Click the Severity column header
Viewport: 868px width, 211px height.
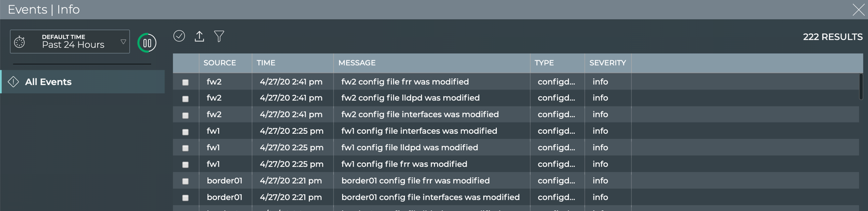coord(607,63)
